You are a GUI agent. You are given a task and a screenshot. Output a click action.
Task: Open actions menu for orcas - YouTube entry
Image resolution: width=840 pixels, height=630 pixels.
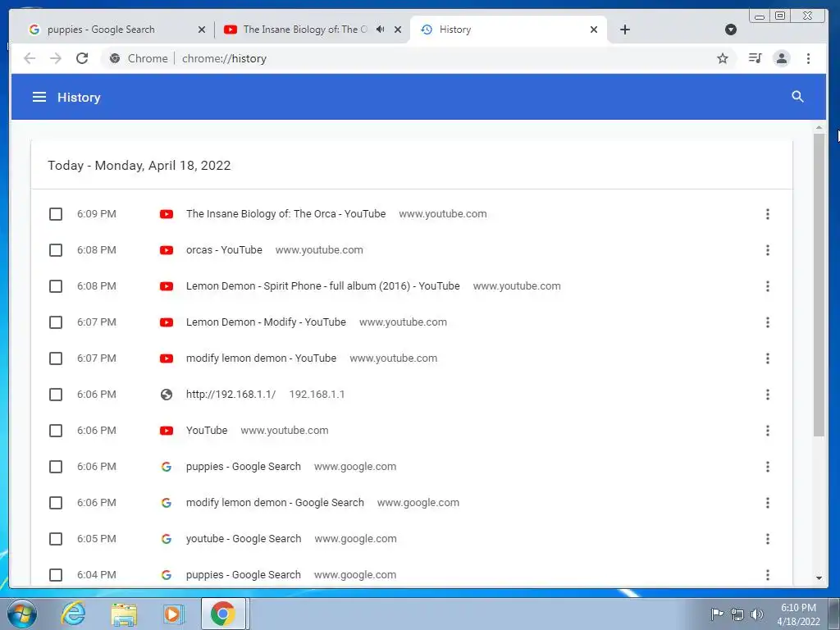[x=768, y=250]
